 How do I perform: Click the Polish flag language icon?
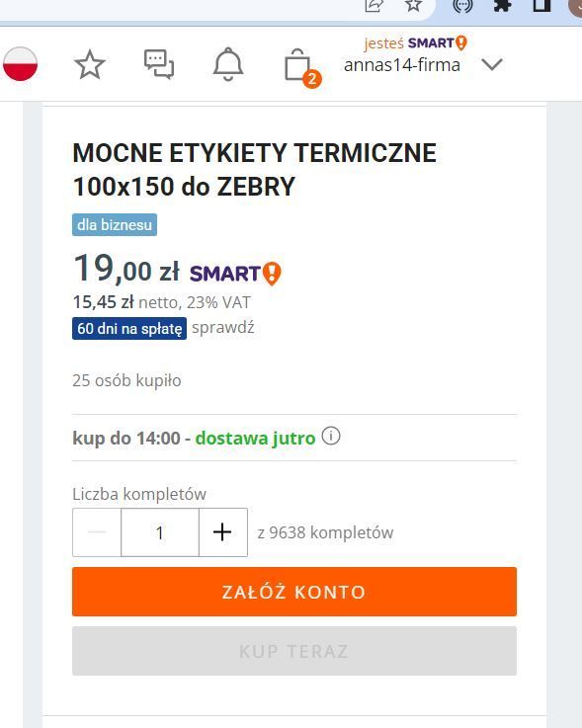(x=20, y=64)
